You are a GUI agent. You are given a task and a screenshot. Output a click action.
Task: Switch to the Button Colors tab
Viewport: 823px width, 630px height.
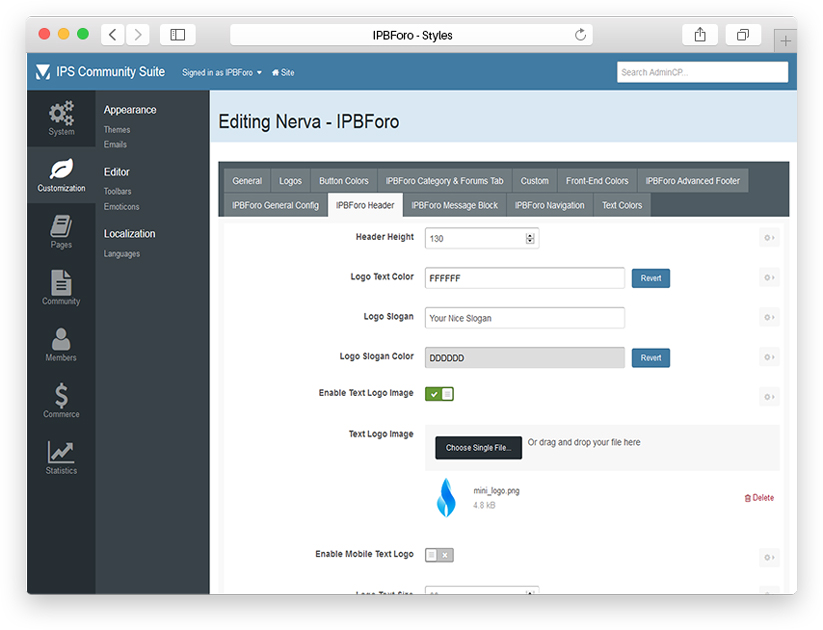344,181
